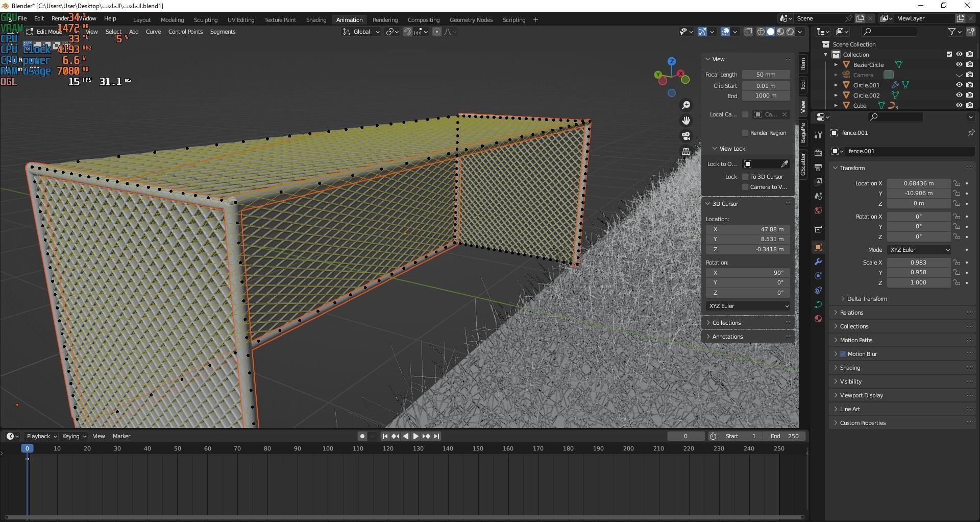Enable Lock To 3D Cursor checkbox

745,177
